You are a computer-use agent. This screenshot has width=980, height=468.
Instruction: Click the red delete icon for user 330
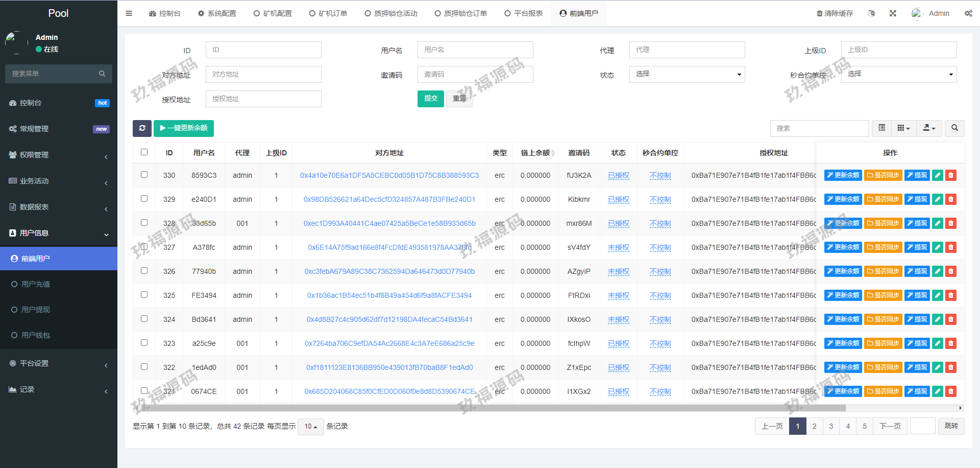[950, 175]
